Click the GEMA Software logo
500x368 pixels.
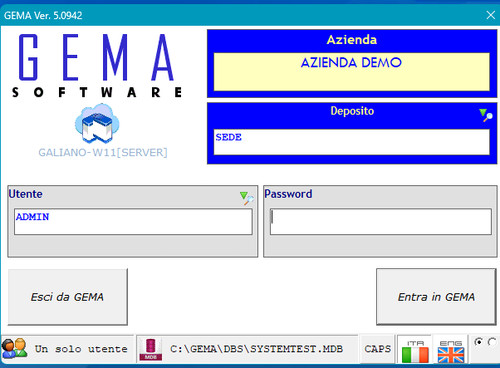coord(97,66)
